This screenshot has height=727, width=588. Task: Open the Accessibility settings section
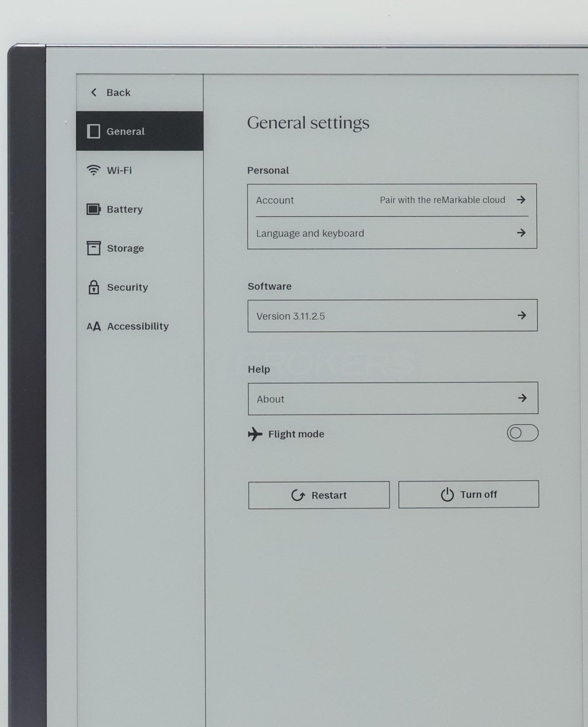[x=138, y=326]
